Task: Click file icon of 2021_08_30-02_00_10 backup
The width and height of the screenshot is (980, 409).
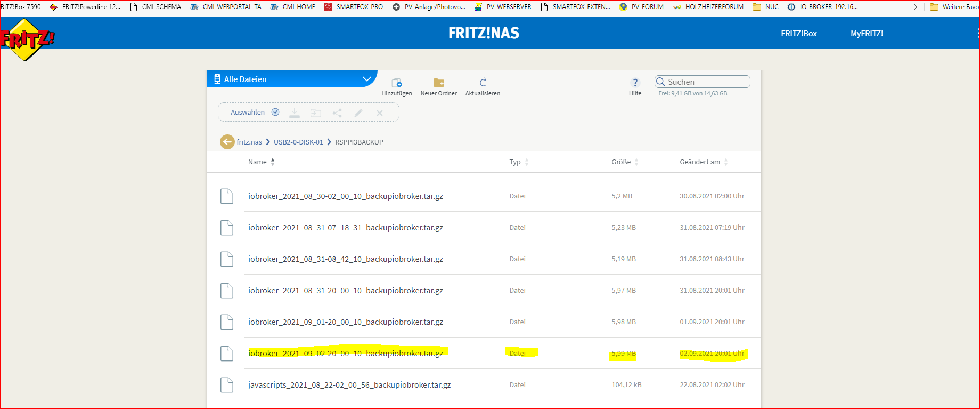Action: [x=227, y=196]
